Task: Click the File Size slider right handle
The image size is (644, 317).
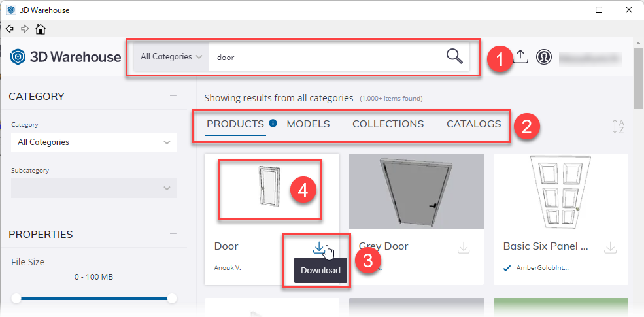Action: 172,299
